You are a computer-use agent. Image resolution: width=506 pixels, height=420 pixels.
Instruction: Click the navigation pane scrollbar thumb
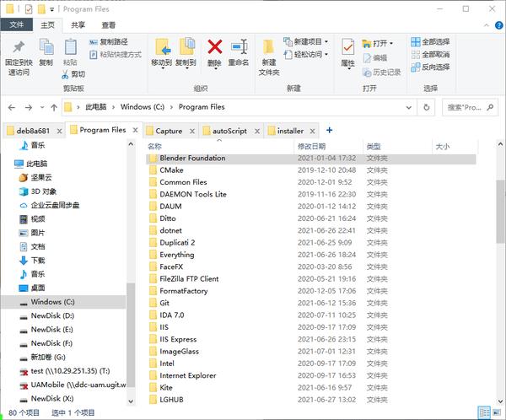click(x=131, y=336)
